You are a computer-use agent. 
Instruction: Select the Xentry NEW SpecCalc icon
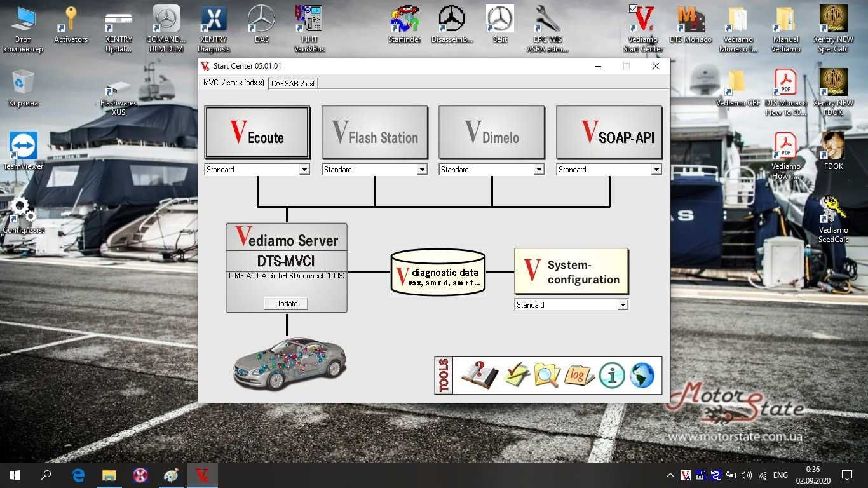(834, 29)
